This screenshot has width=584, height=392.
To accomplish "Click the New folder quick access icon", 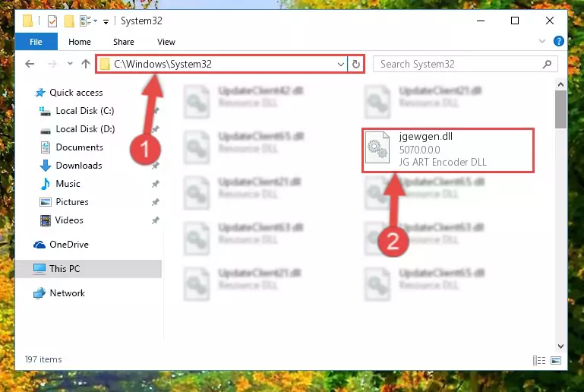I will 69,21.
